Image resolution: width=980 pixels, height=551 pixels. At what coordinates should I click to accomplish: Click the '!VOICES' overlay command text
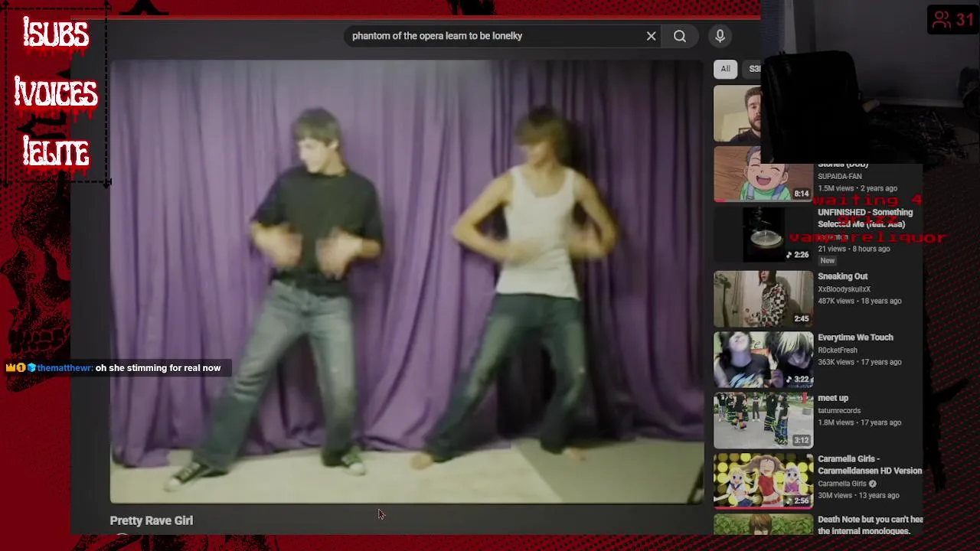coord(56,93)
